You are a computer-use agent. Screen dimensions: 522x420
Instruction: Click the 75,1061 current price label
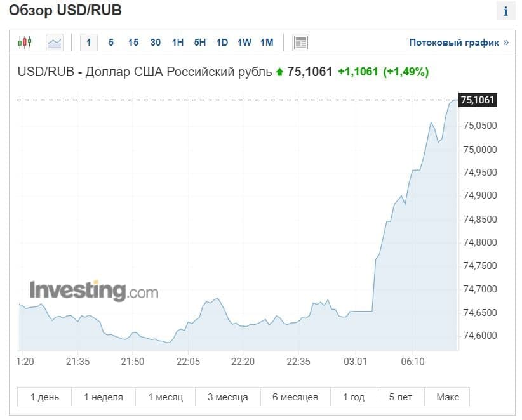coord(477,100)
